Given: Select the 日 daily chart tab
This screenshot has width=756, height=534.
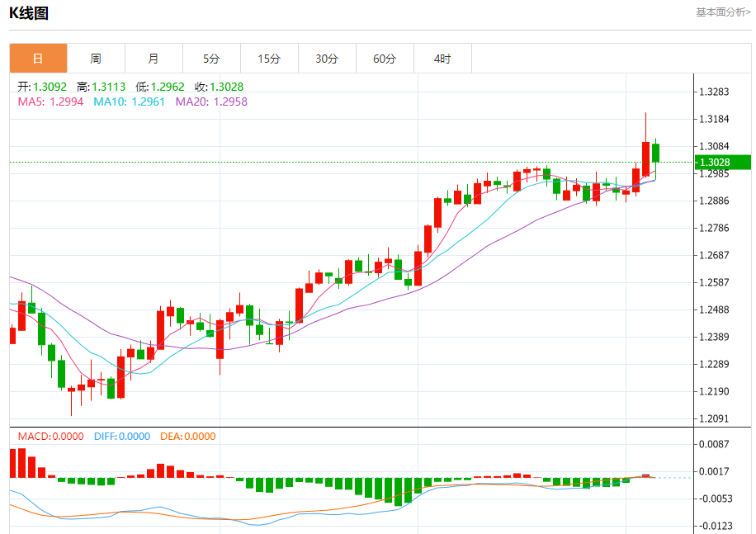Looking at the screenshot, I should [38, 59].
